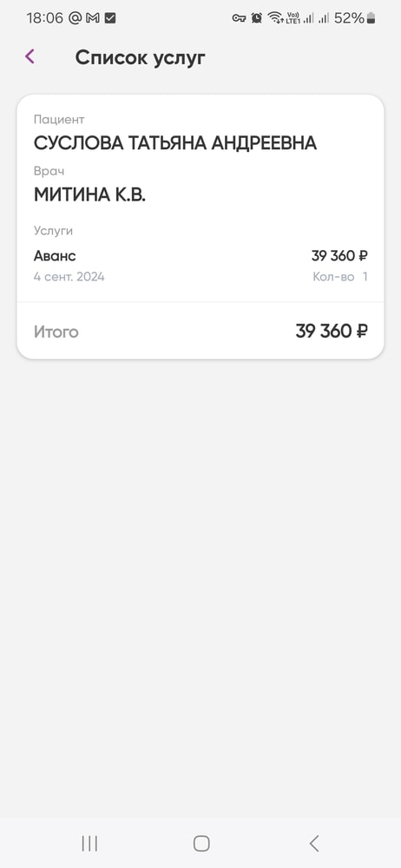Tap the Итого total row
The height and width of the screenshot is (868, 401).
200,331
